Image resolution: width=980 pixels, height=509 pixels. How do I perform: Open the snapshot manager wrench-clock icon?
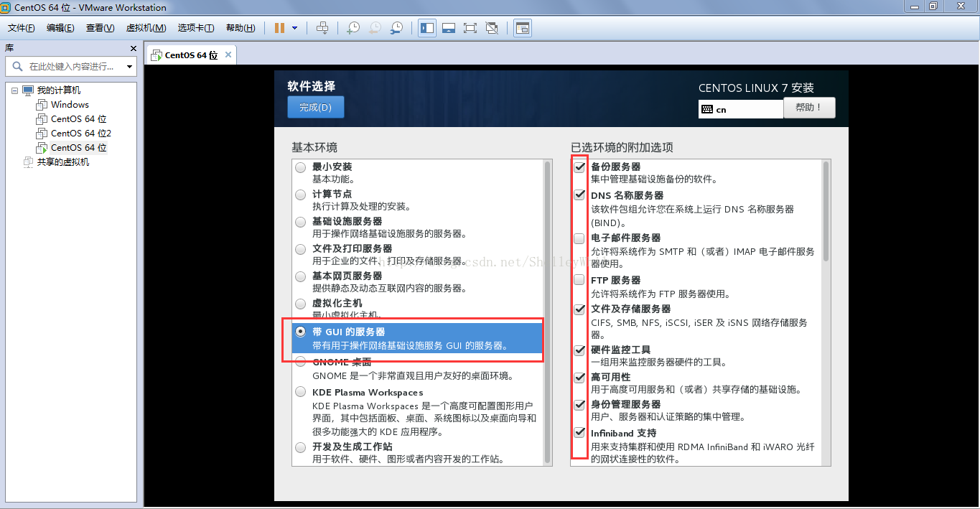[x=396, y=28]
